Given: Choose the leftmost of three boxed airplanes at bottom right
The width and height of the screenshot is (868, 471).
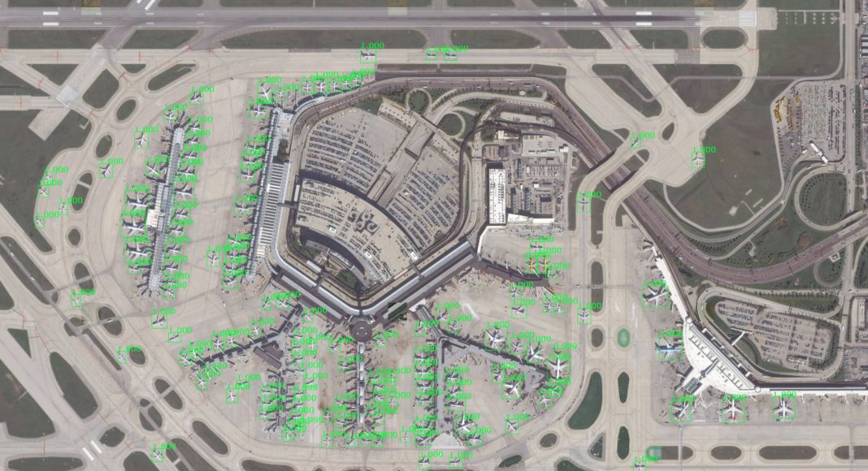Looking at the screenshot, I should click(x=681, y=410).
